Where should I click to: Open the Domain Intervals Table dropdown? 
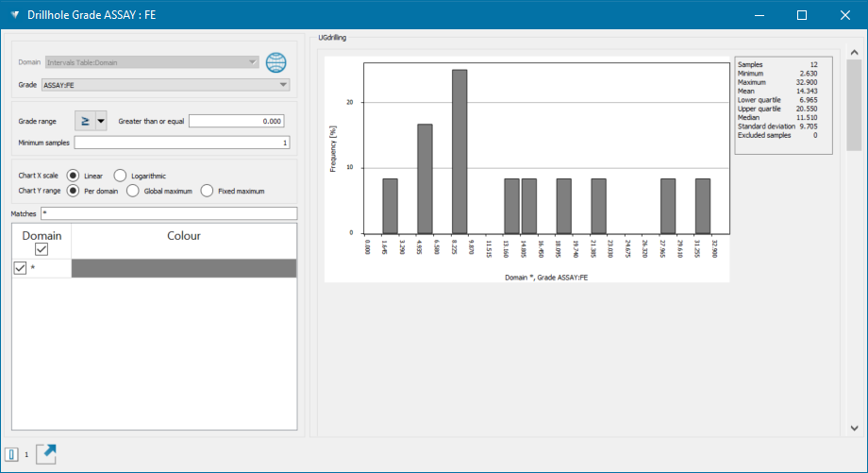pyautogui.click(x=151, y=62)
